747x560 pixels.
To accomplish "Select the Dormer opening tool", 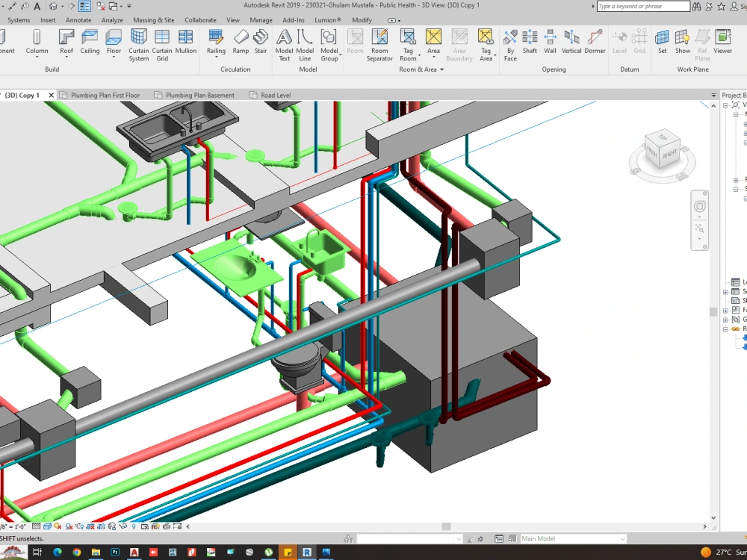I will coord(595,43).
